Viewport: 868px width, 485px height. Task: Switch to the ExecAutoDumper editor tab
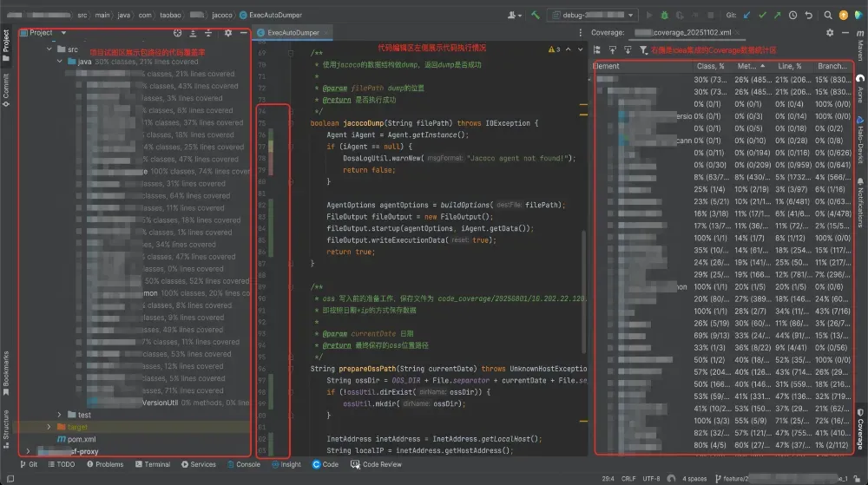point(291,32)
